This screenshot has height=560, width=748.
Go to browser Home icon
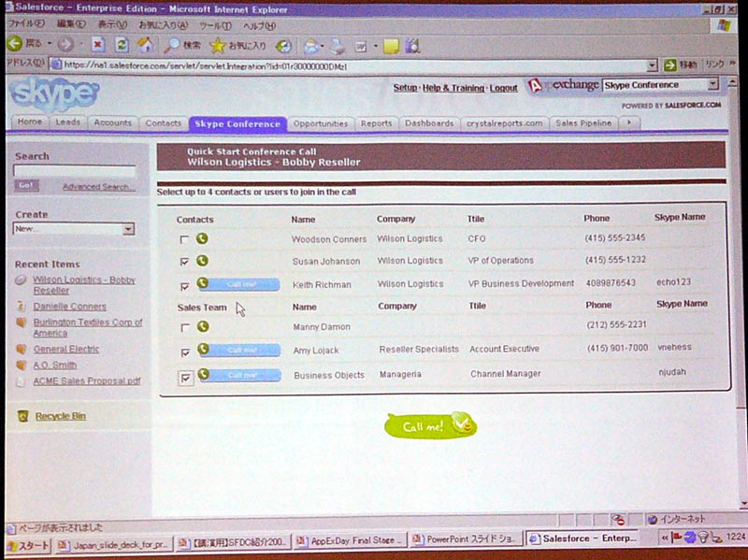(x=145, y=45)
